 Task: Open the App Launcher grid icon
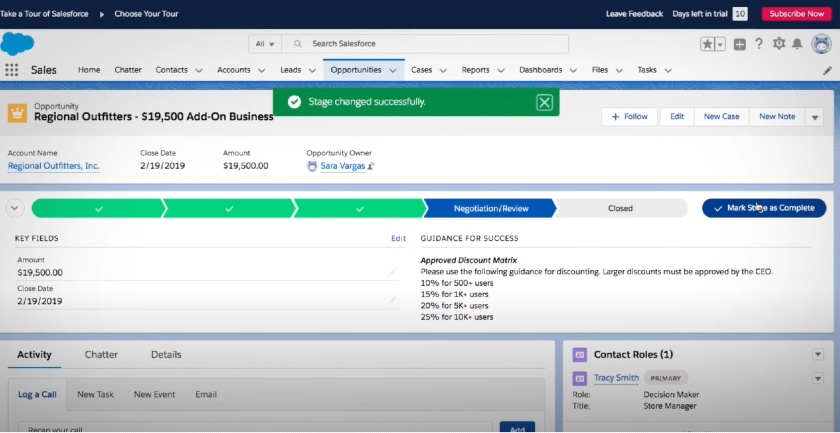(11, 70)
